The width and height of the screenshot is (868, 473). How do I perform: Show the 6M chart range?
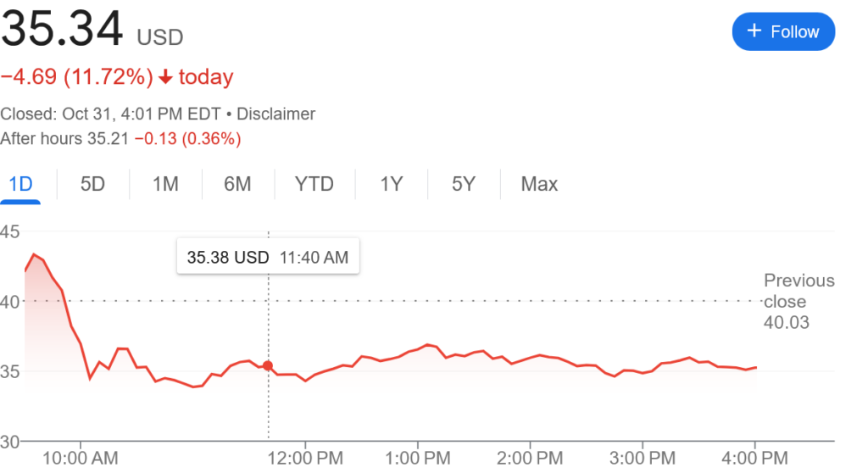coord(237,184)
